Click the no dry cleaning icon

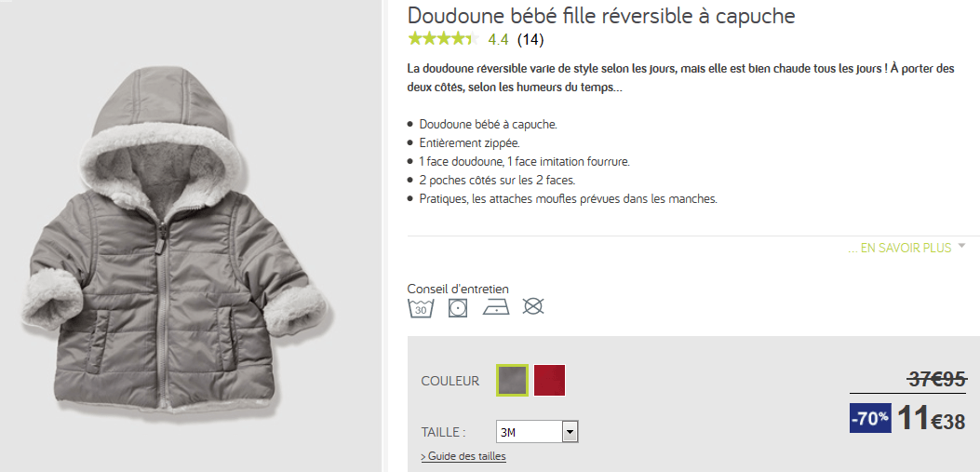point(532,306)
